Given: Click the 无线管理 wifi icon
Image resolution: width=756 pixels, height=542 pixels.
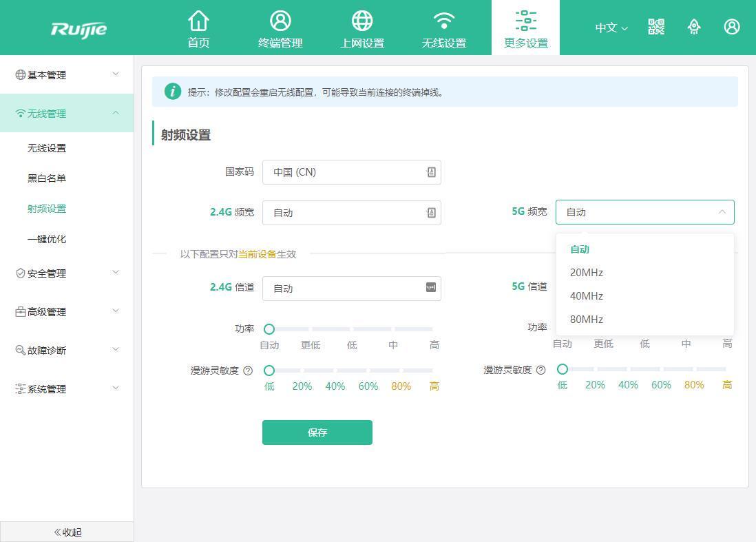Looking at the screenshot, I should click(20, 114).
